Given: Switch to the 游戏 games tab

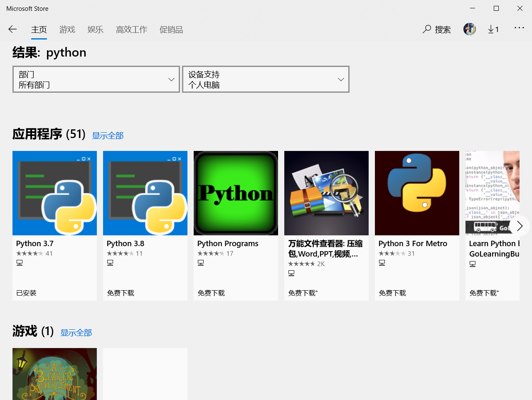Looking at the screenshot, I should pyautogui.click(x=67, y=30).
